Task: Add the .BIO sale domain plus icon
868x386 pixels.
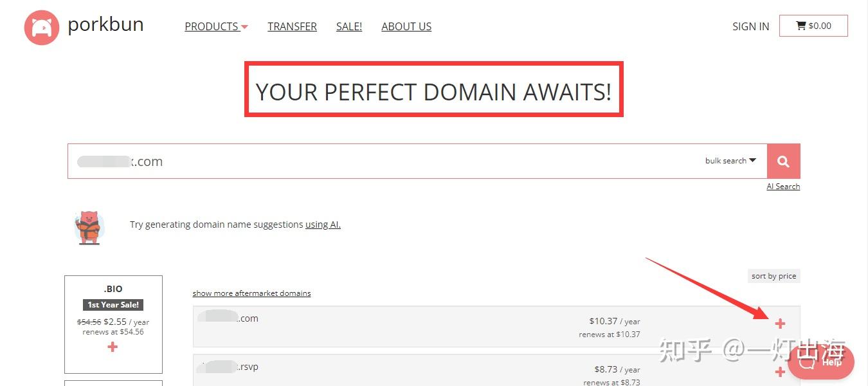Action: coord(113,347)
